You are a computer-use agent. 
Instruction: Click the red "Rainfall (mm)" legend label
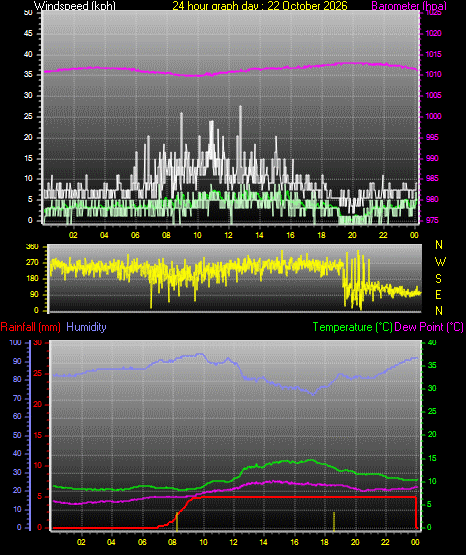tap(30, 327)
